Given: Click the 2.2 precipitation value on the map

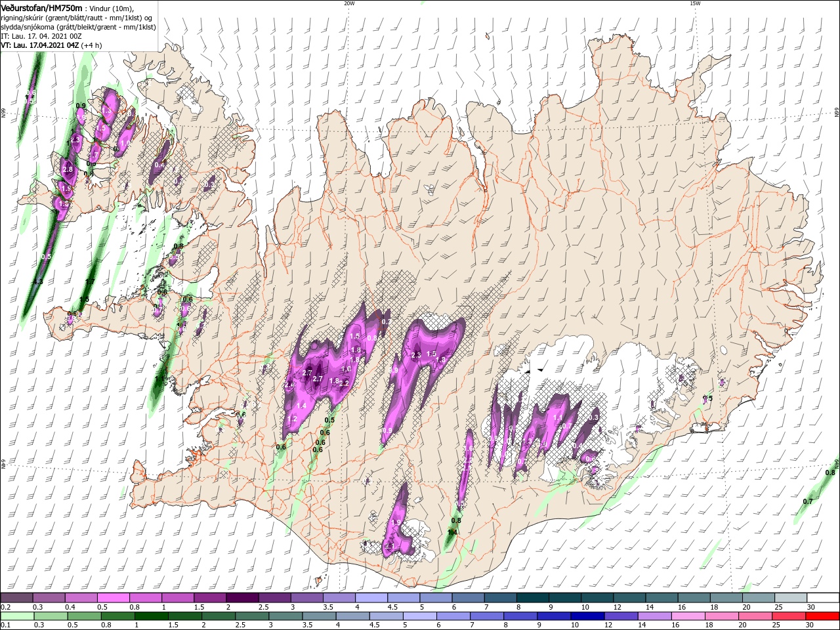Looking at the screenshot, I should [x=343, y=383].
